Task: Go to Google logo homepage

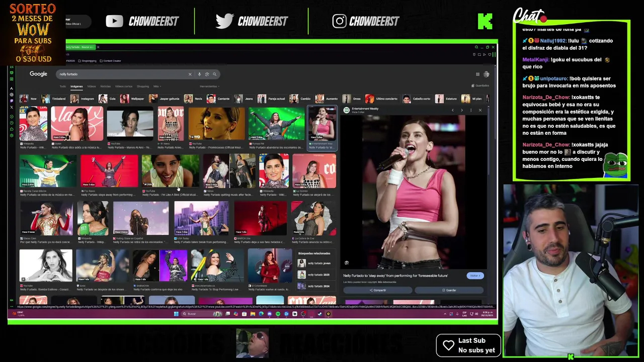Action: [x=38, y=74]
